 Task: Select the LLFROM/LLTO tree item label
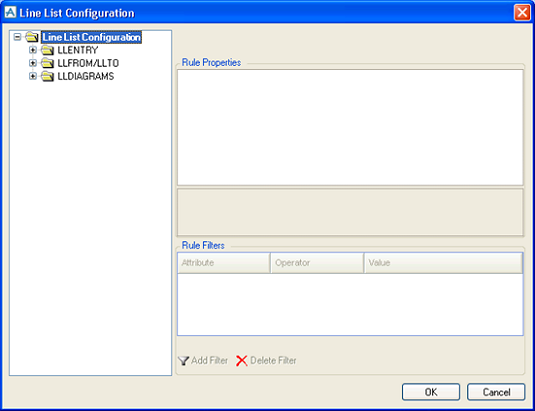(x=88, y=63)
